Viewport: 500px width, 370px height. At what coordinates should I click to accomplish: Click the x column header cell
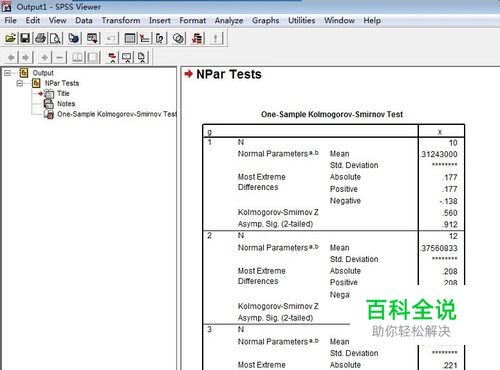pyautogui.click(x=440, y=132)
